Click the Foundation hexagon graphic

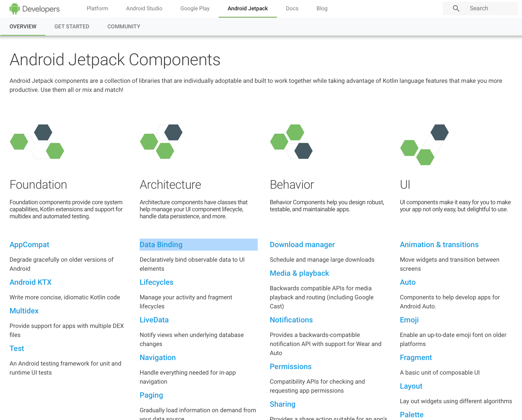37,142
